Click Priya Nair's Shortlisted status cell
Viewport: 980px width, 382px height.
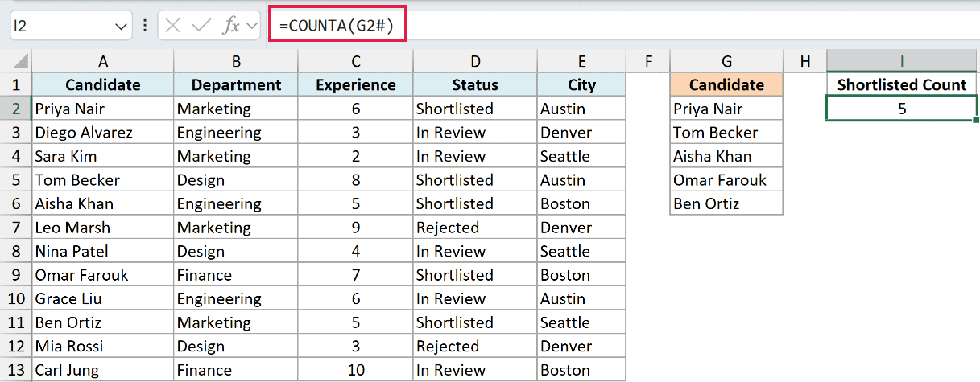(475, 109)
